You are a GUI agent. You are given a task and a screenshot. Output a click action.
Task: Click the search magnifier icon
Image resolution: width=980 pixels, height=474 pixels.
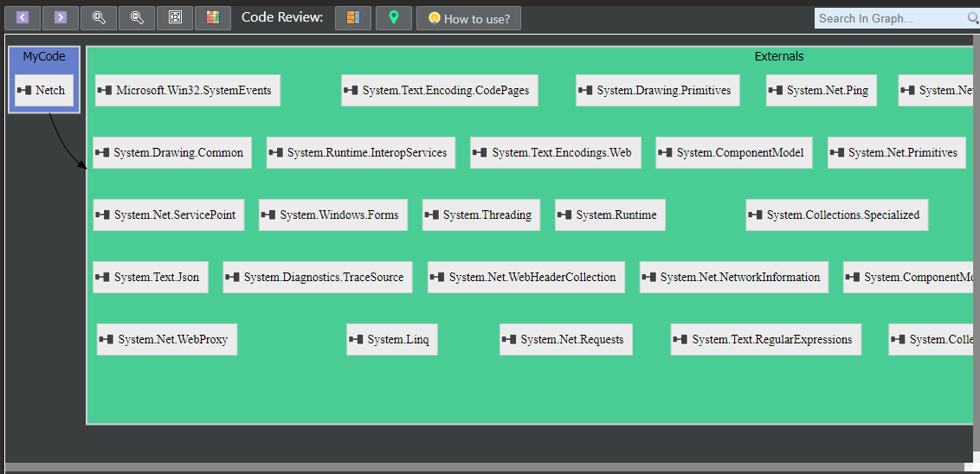(972, 18)
